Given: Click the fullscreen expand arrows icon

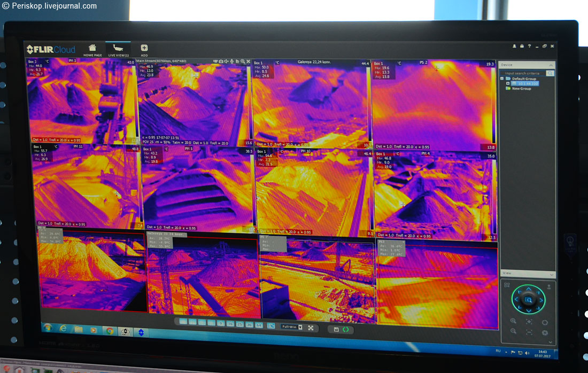Looking at the screenshot, I should (311, 328).
